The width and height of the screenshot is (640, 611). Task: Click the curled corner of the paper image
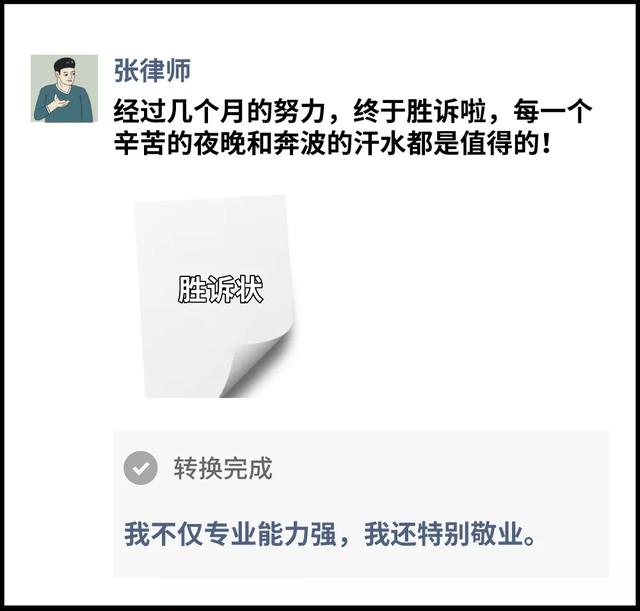click(255, 365)
